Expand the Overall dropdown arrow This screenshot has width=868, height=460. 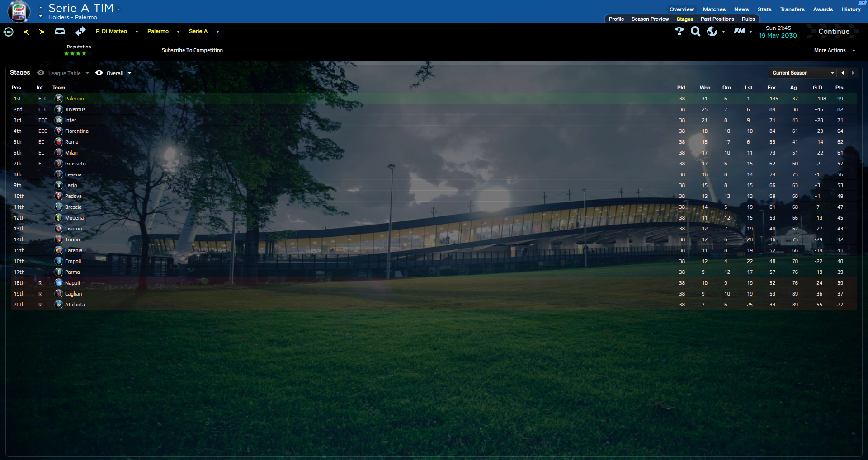point(129,73)
